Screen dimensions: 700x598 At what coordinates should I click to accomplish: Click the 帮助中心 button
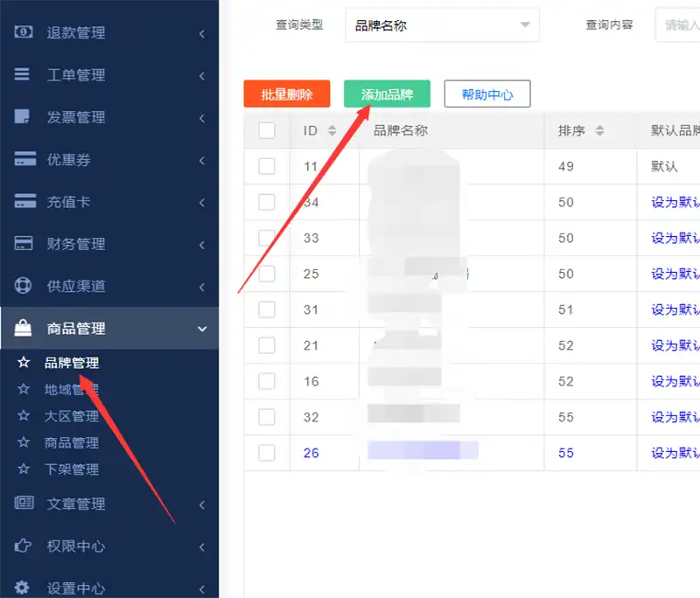coord(487,94)
